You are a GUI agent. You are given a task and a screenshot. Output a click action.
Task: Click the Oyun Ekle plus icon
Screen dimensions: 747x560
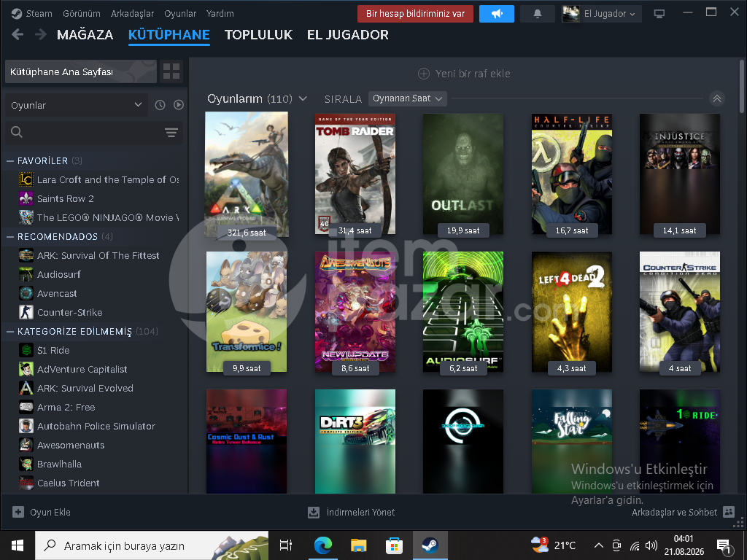pos(18,512)
